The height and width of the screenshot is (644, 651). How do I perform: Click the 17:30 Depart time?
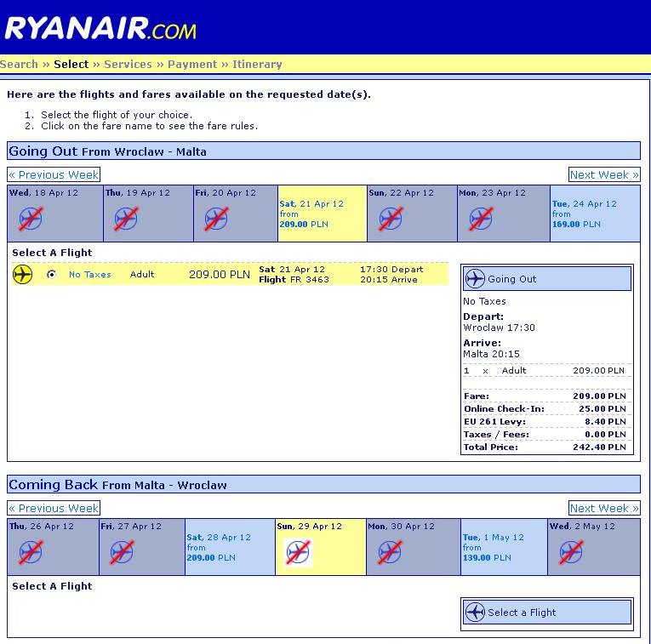click(x=391, y=270)
